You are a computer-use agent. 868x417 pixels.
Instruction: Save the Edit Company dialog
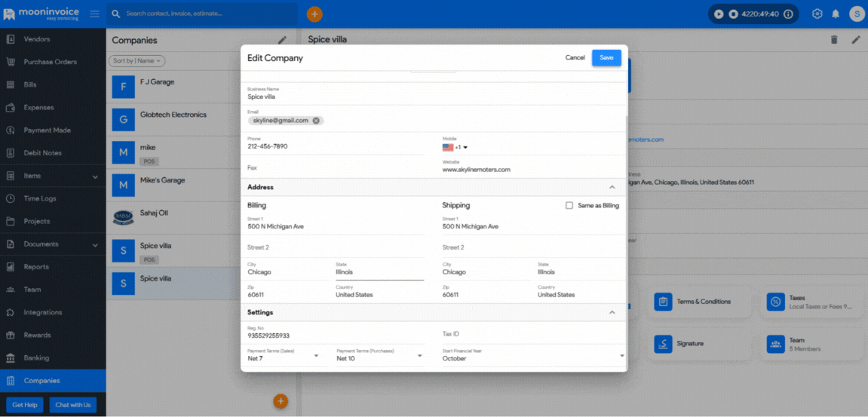click(606, 57)
